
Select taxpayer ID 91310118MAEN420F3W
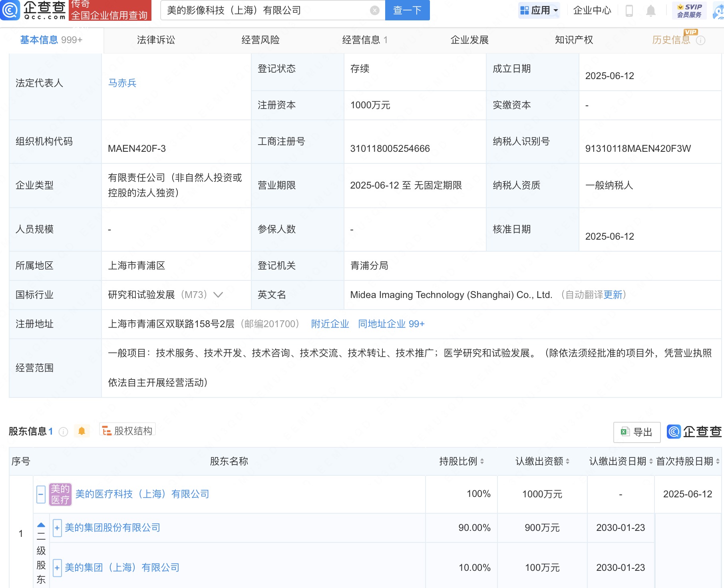point(638,149)
